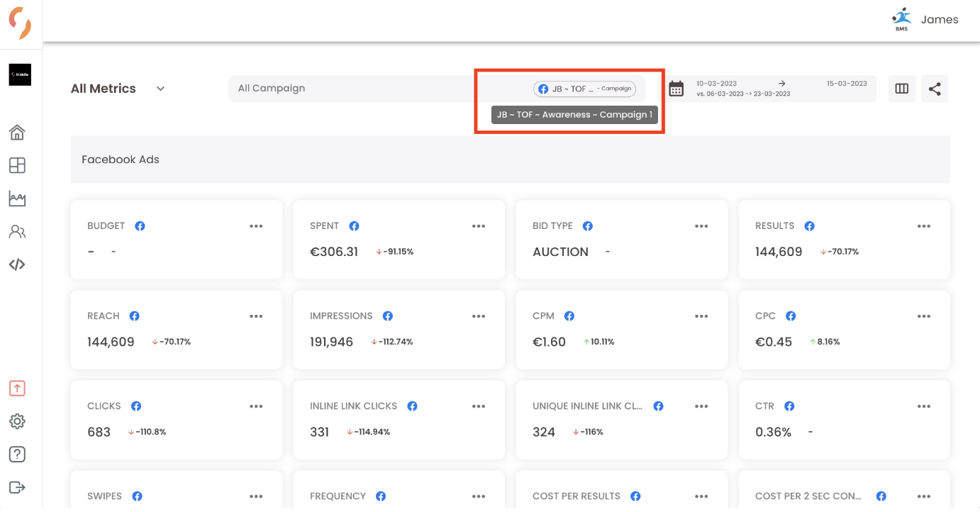Click the share icon
980x512 pixels.
tap(935, 89)
